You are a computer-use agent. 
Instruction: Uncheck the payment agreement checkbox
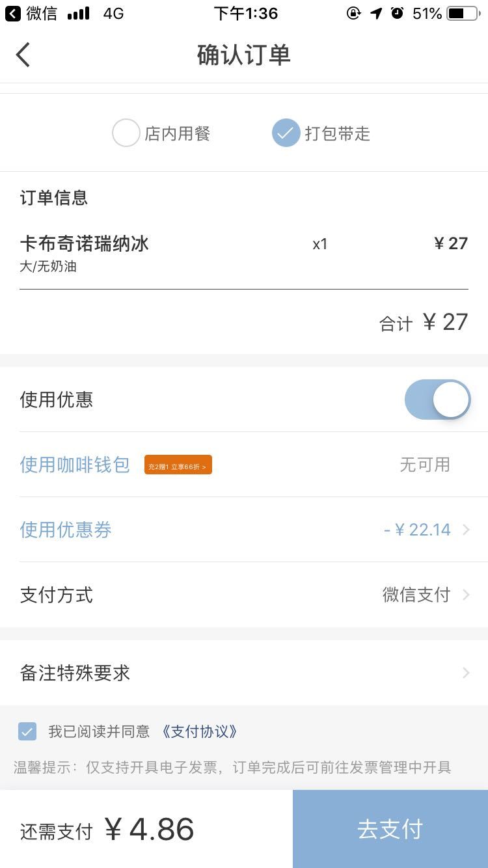coord(27,732)
